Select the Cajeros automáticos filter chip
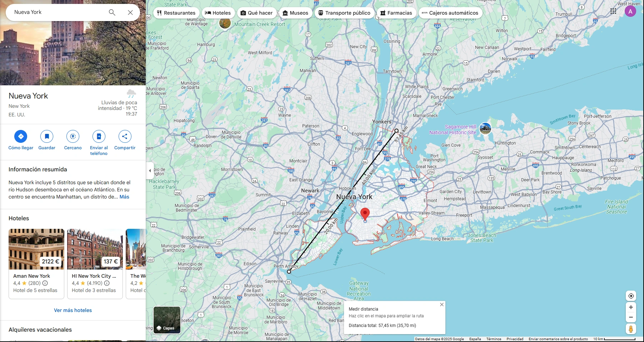This screenshot has width=644, height=342. [450, 13]
